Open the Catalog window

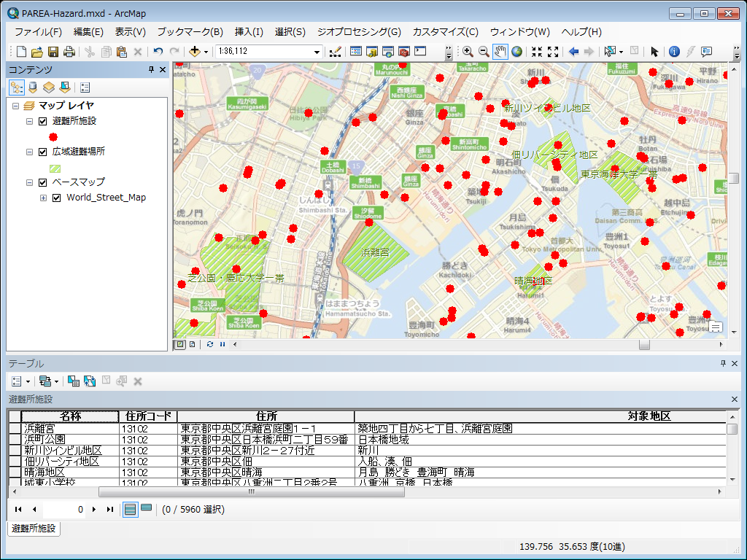tap(371, 52)
